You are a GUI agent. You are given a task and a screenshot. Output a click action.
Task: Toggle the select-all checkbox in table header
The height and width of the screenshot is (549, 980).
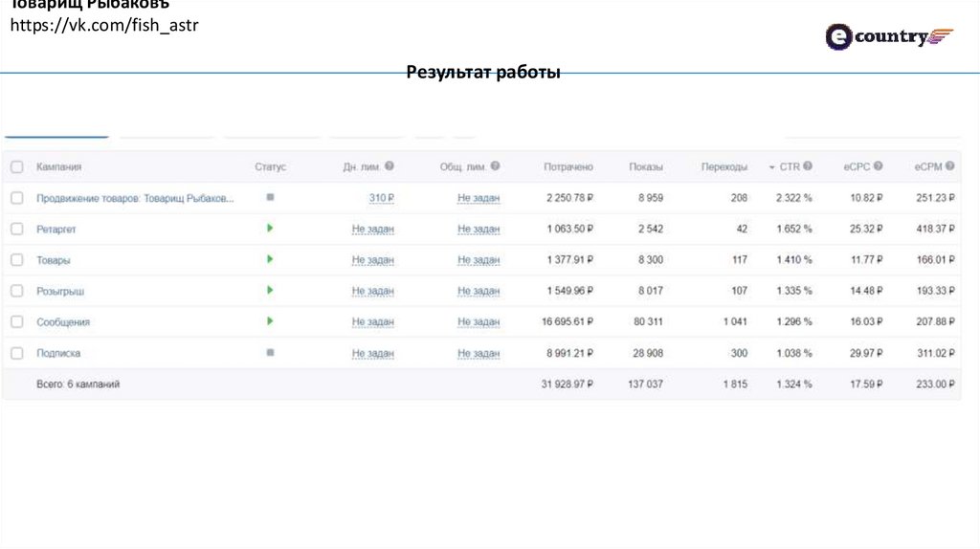click(16, 167)
